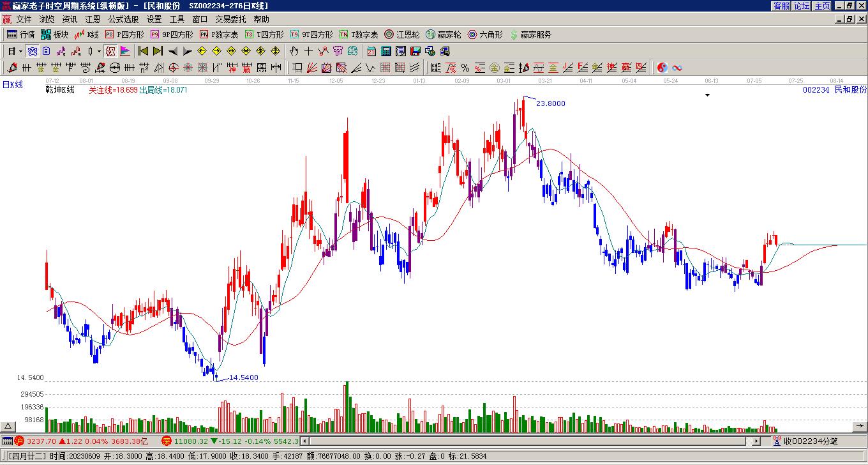The image size is (868, 465).
Task: Click the up-triangle button beside volume panel
Action: coord(8,427)
